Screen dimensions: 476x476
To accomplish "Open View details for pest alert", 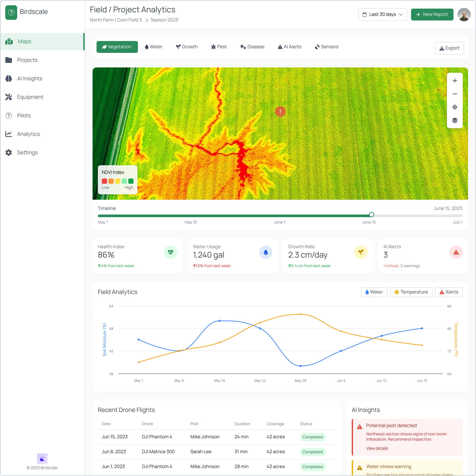I will tap(377, 449).
